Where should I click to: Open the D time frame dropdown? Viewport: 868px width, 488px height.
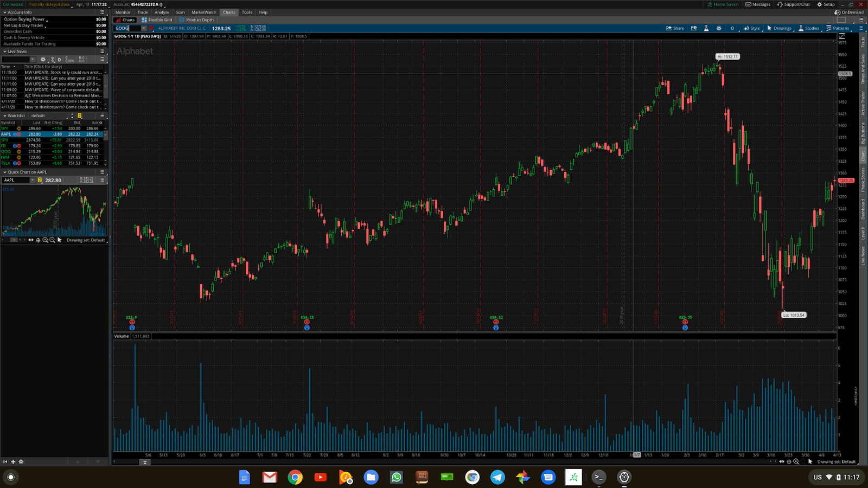point(733,28)
